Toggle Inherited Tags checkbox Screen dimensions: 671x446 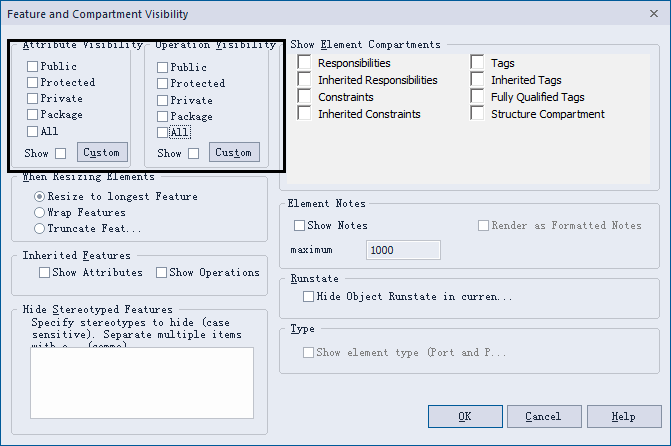pos(477,80)
